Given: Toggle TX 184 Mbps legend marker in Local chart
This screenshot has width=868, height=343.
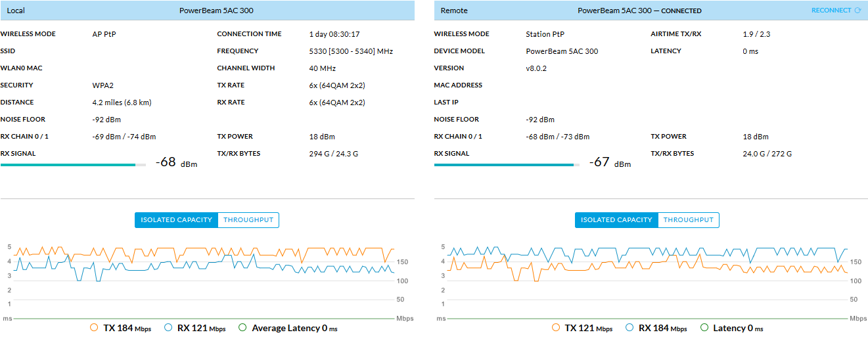Looking at the screenshot, I should [94, 327].
